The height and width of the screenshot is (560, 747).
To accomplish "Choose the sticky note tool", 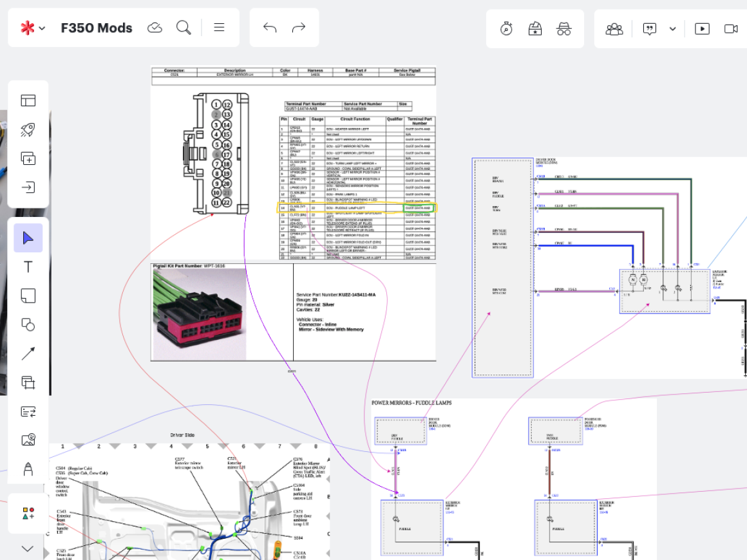I will (x=28, y=295).
